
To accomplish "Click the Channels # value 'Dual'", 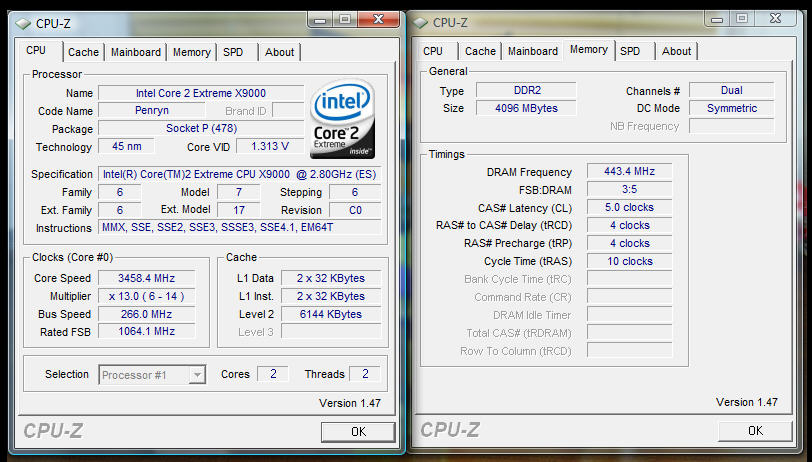I will pyautogui.click(x=732, y=90).
